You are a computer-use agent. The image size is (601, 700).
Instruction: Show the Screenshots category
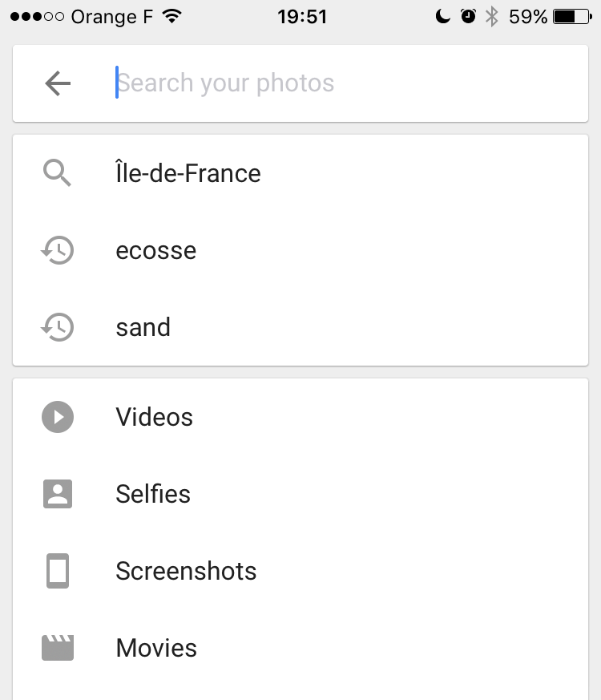click(186, 571)
